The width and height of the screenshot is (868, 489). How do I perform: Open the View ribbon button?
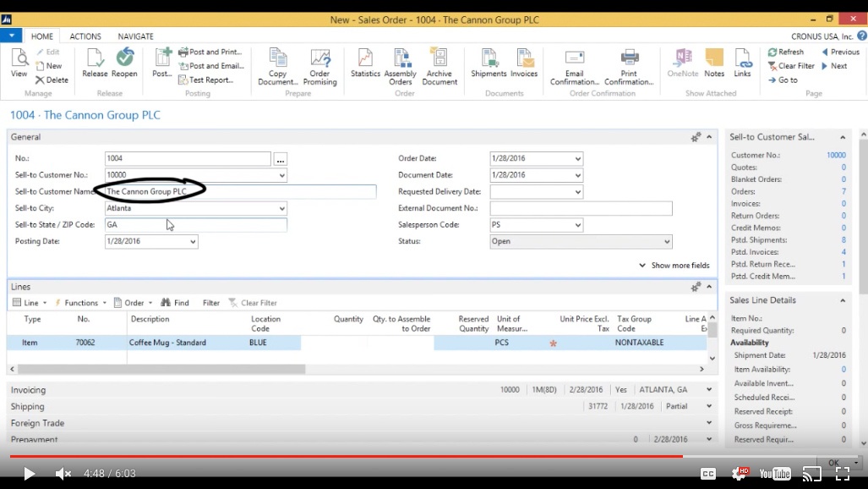19,63
